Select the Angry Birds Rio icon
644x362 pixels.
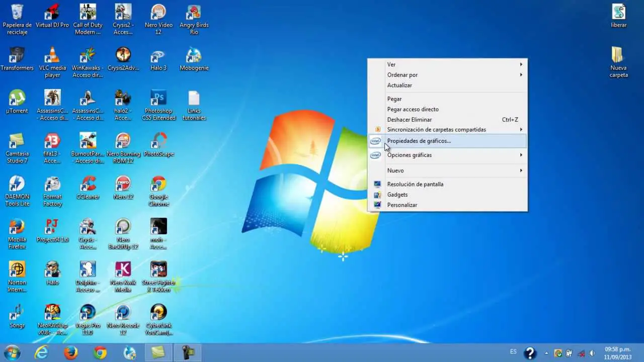tap(194, 20)
